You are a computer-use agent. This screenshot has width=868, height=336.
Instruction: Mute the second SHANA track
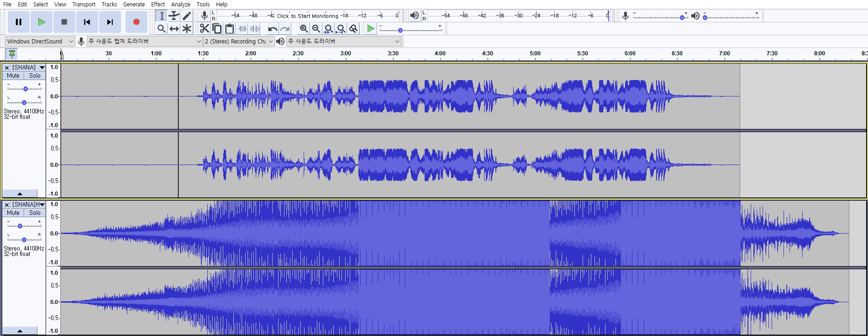pos(13,213)
